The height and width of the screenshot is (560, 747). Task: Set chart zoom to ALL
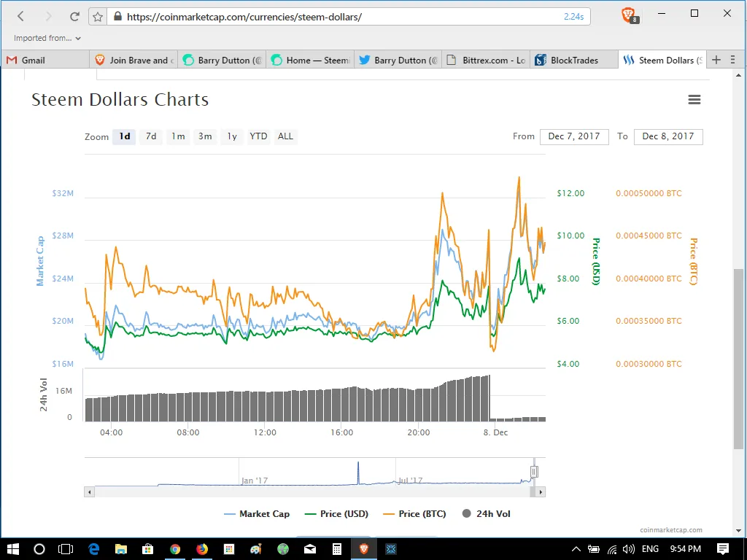(285, 136)
